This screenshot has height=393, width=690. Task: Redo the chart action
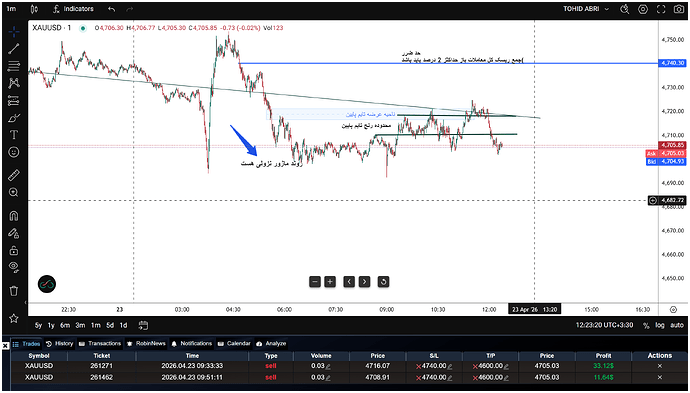pos(129,9)
